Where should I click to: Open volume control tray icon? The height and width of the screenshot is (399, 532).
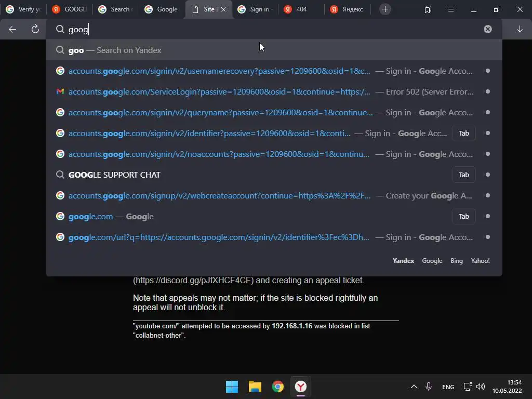[481, 387]
